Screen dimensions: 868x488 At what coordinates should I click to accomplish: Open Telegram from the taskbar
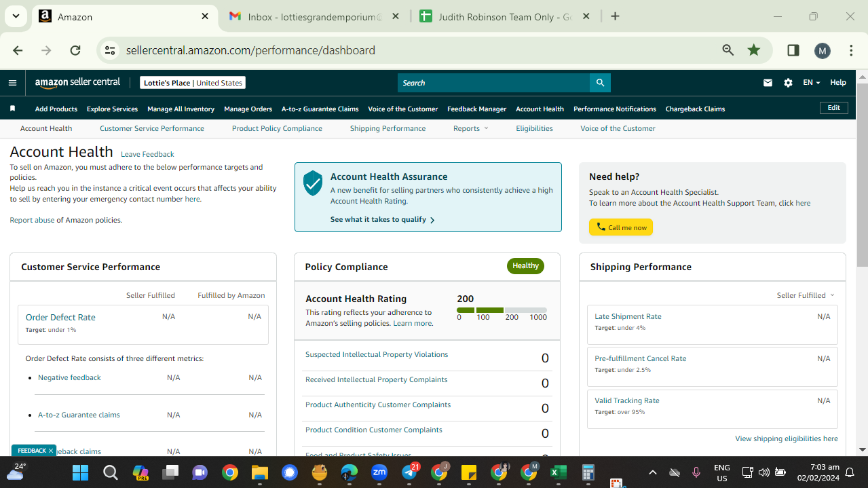click(x=409, y=472)
